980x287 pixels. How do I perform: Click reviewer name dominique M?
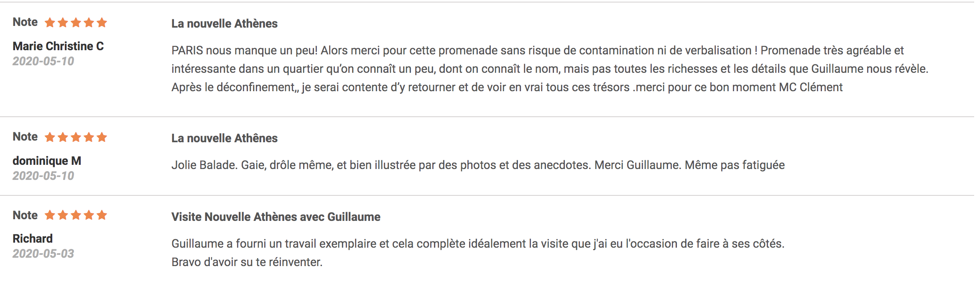[47, 161]
